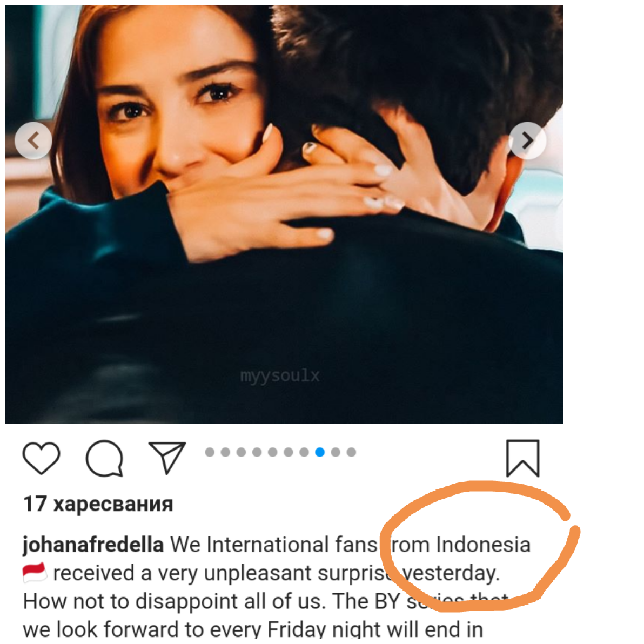The width and height of the screenshot is (644, 644).
Task: Select the ninth carousel dot
Action: pos(336,452)
